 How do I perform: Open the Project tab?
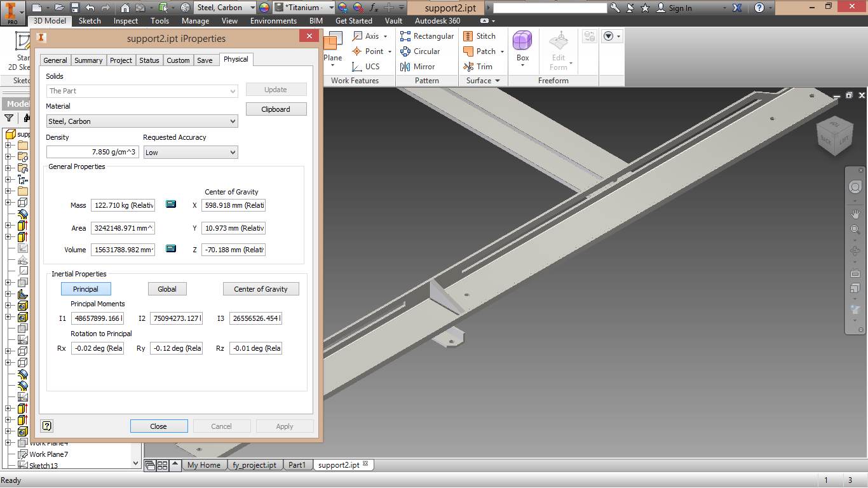coord(121,60)
